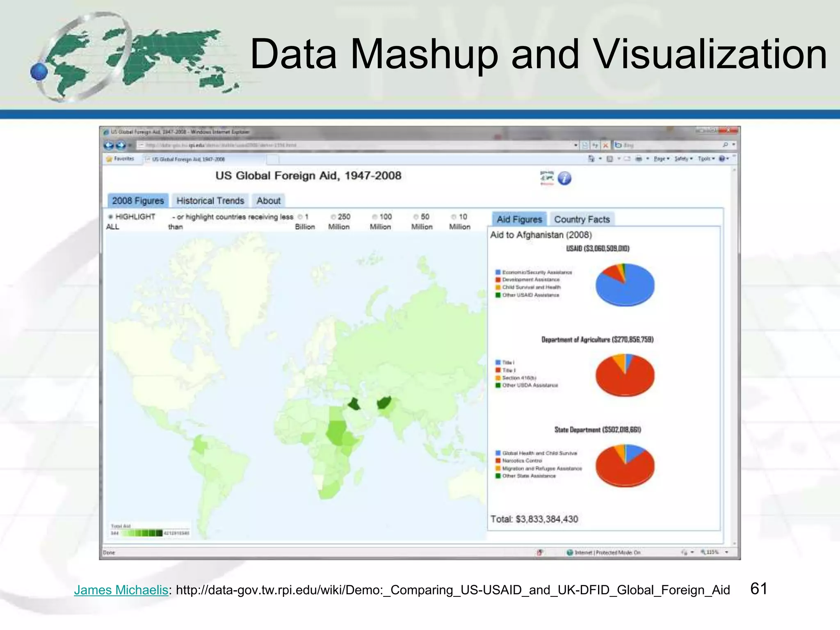This screenshot has width=840, height=630.
Task: Select the HIGHLIGHT ALL radio button
Action: [x=110, y=217]
